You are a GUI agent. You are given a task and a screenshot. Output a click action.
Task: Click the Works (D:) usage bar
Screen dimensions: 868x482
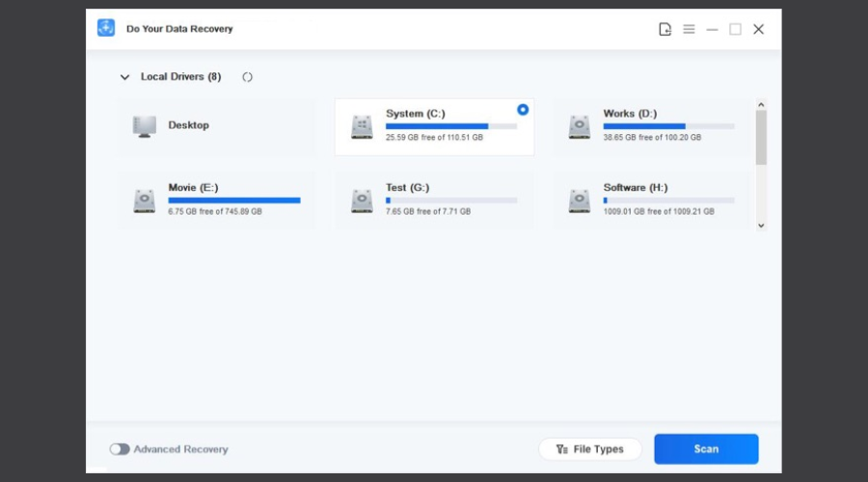[x=668, y=126]
